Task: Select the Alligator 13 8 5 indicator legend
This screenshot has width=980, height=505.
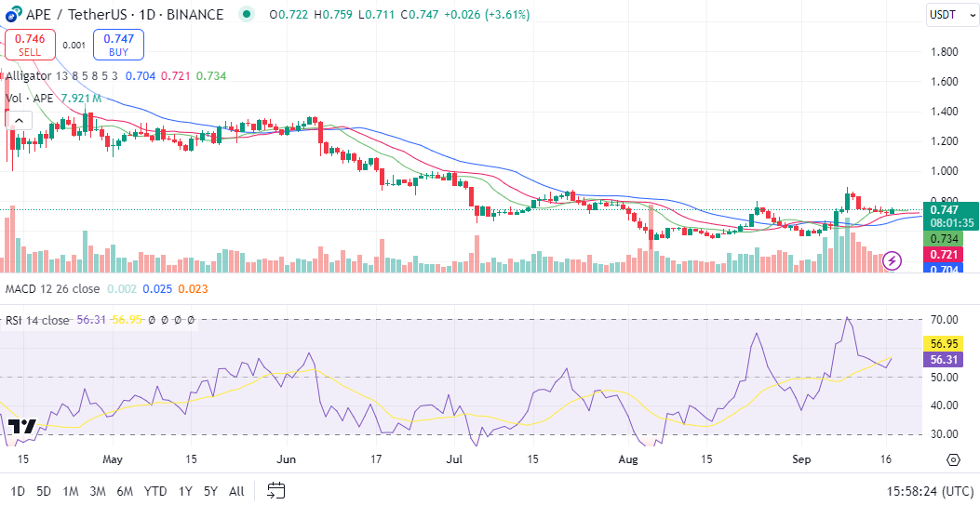Action: 60,76
